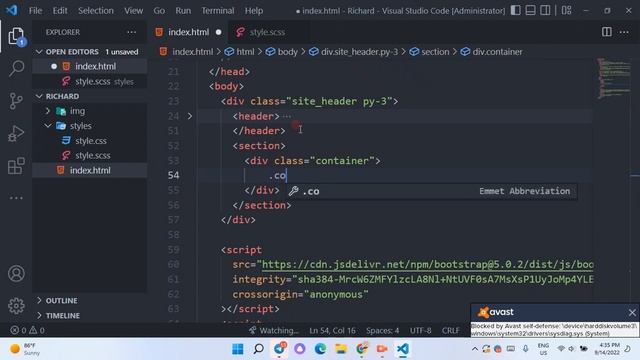Open Customize Layout icon
Image resolution: width=640 pixels, height=360 pixels.
coord(566,10)
